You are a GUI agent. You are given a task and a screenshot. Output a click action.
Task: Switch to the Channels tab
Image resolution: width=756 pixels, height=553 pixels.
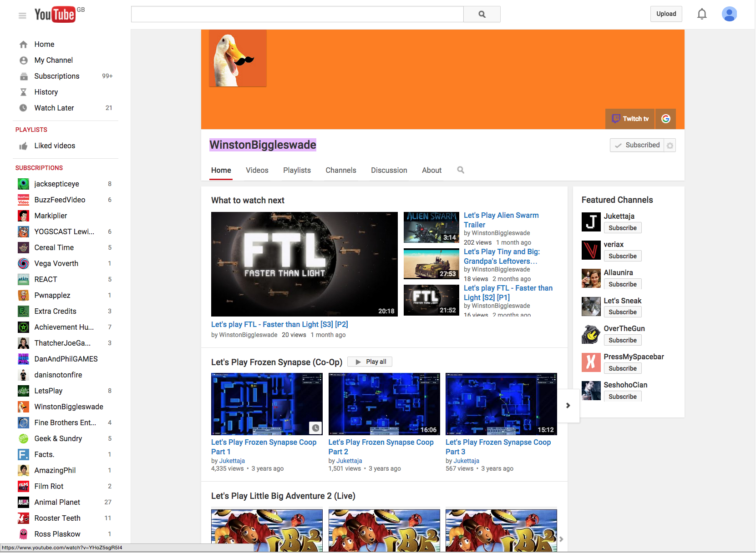pyautogui.click(x=341, y=170)
